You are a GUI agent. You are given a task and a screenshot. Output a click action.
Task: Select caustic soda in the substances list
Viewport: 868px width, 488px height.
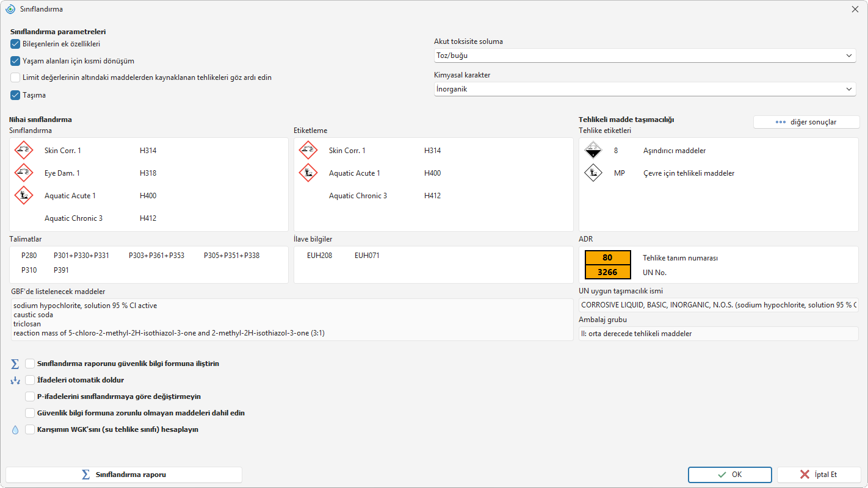click(x=33, y=315)
